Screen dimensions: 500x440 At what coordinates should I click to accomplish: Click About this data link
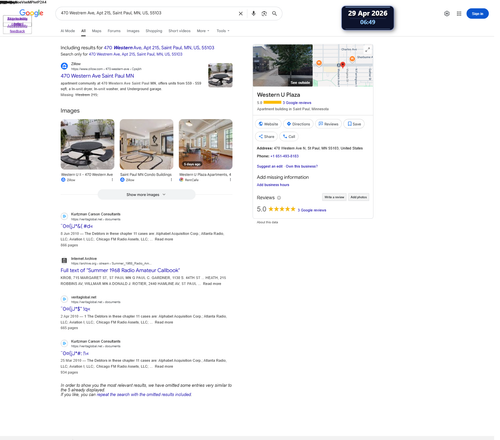point(267,222)
